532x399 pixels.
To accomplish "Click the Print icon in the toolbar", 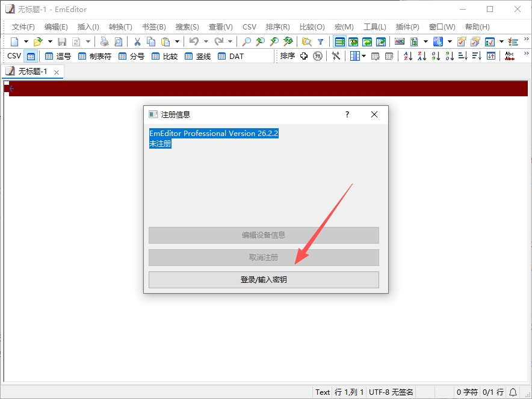I will (105, 42).
